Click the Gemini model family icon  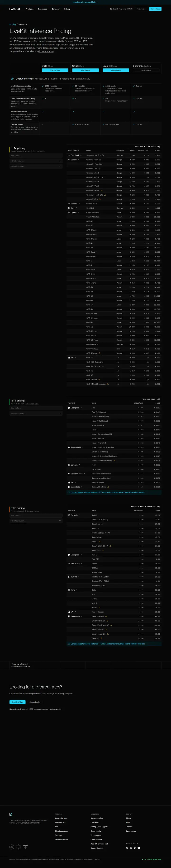pos(69,160)
